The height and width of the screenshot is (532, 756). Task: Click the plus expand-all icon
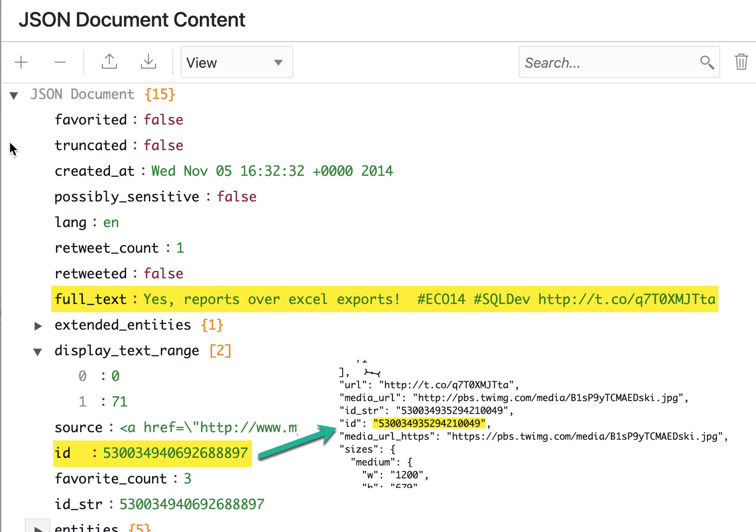click(21, 62)
